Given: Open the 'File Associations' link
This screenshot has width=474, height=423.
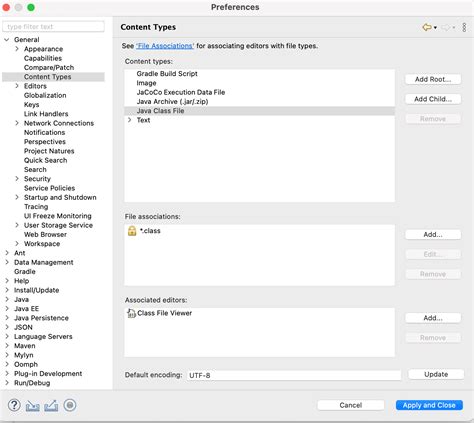Looking at the screenshot, I should coord(165,46).
